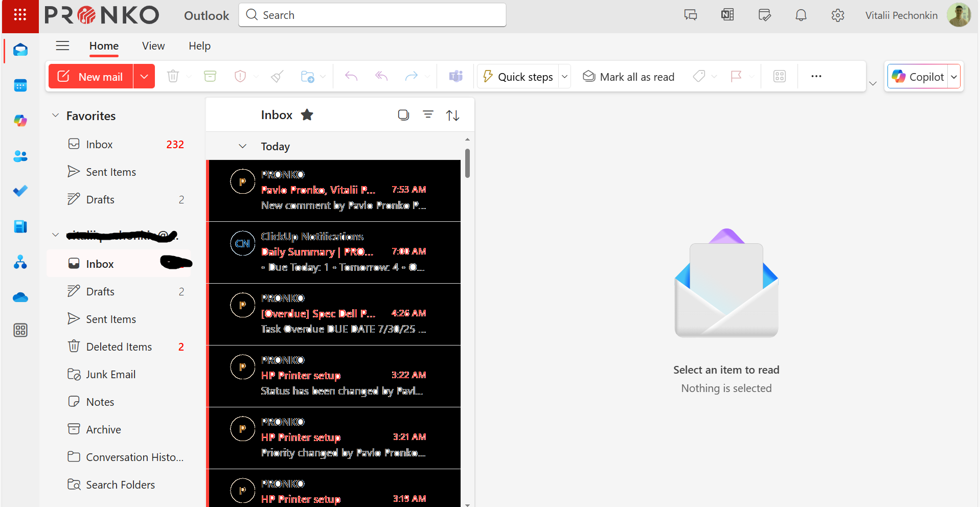The image size is (980, 507).
Task: Open the Flag dropdown arrow
Action: pyautogui.click(x=751, y=77)
